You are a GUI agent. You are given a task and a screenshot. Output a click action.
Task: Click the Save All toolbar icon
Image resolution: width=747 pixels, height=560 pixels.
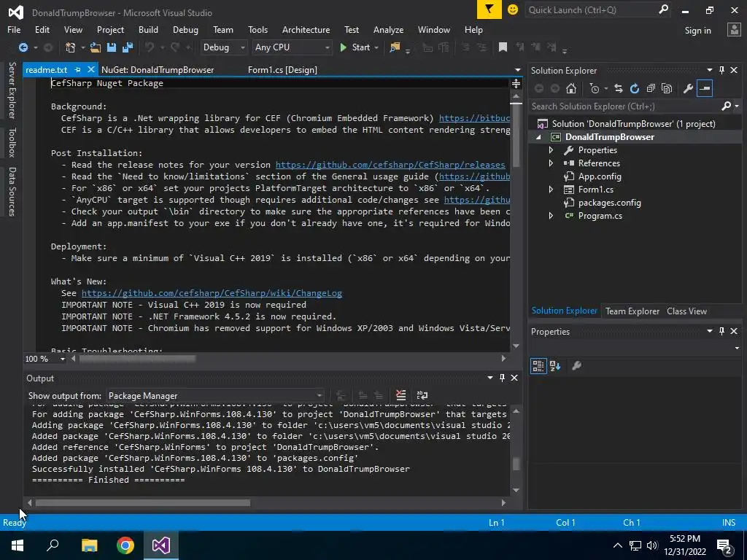[128, 47]
